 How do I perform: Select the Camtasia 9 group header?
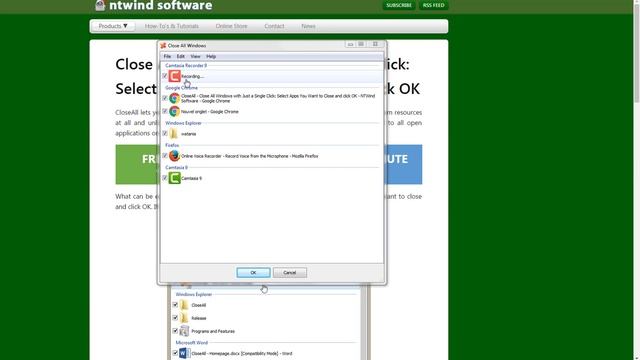coord(176,167)
